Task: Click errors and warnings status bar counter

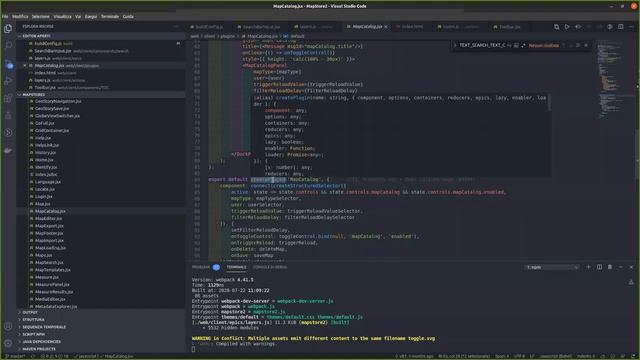Action: [x=54, y=356]
